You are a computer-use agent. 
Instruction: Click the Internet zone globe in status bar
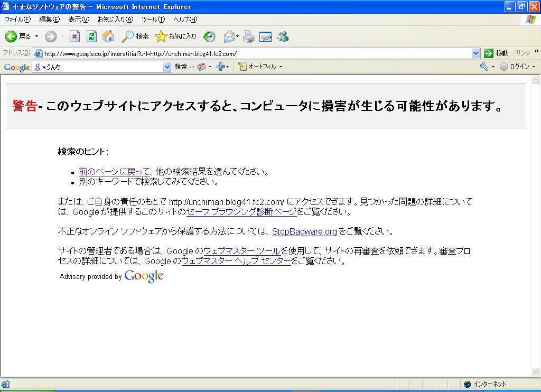tap(467, 384)
